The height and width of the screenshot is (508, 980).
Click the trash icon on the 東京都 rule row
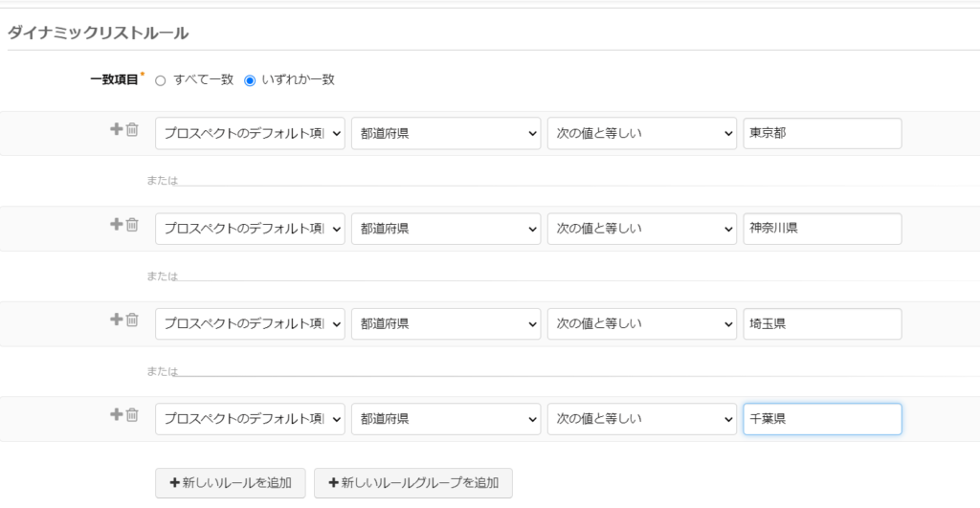pyautogui.click(x=133, y=129)
